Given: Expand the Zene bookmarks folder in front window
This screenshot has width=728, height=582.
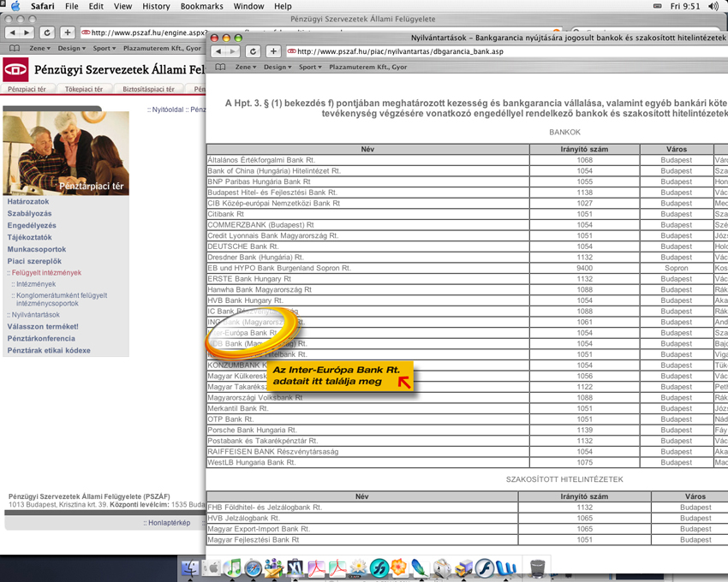Looking at the screenshot, I should click(x=246, y=67).
